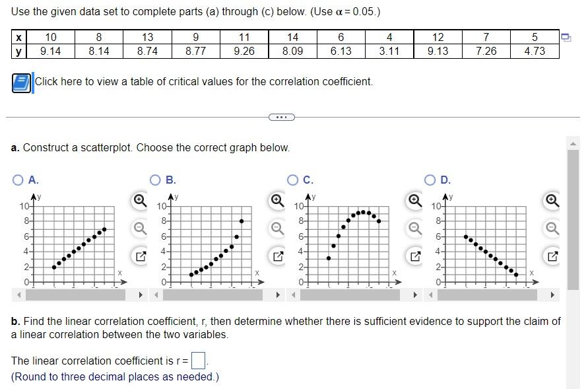
Task: Zoom in on graph B
Action: pyautogui.click(x=278, y=199)
